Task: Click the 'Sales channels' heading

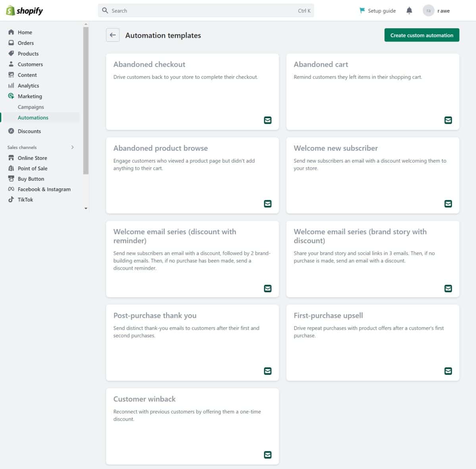Action: [x=22, y=147]
